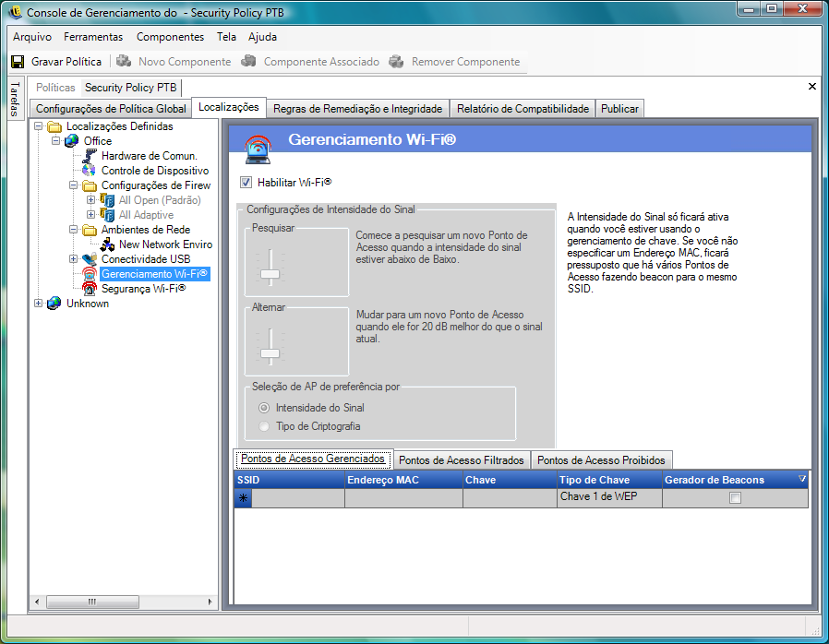The image size is (829, 644).
Task: Click the Chave 1 de WEP cell
Action: pyautogui.click(x=609, y=497)
